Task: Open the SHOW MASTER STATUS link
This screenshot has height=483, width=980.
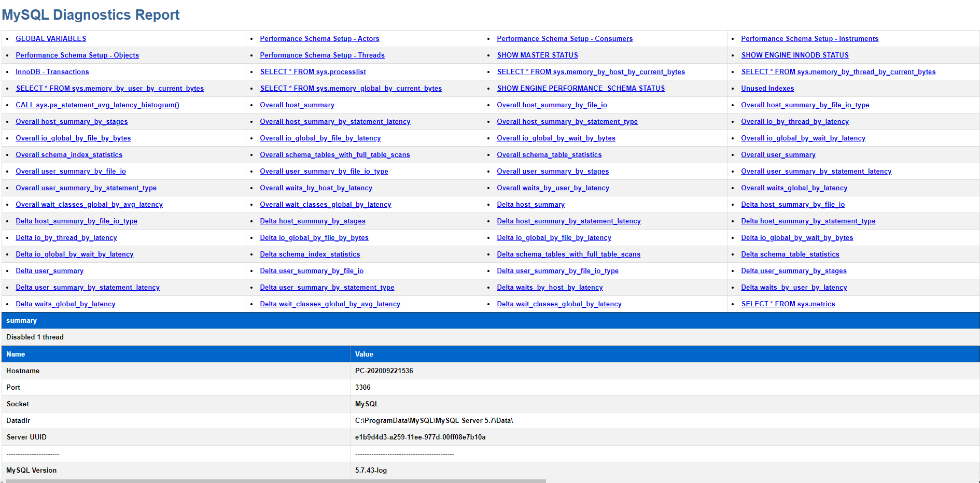Action: (x=537, y=55)
